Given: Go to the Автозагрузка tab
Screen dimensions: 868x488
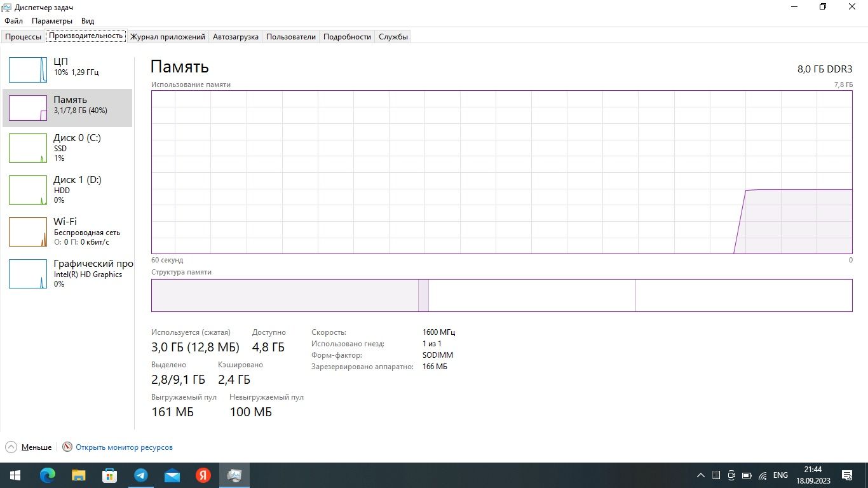Looking at the screenshot, I should [x=236, y=37].
